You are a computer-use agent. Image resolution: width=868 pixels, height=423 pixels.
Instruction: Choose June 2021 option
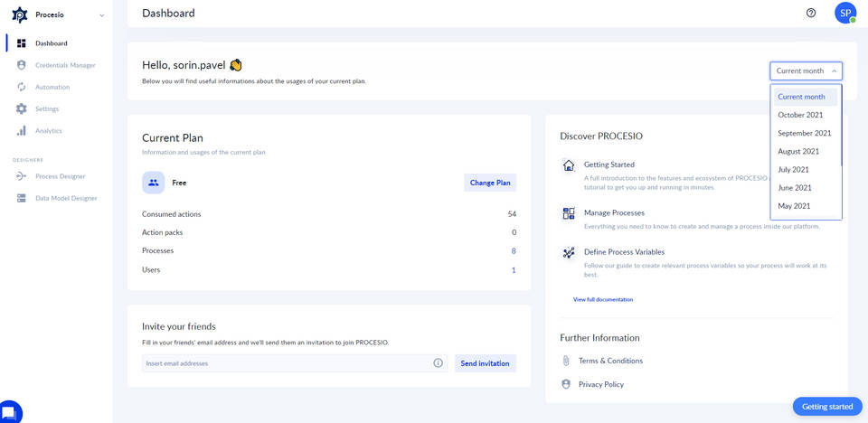click(x=806, y=188)
